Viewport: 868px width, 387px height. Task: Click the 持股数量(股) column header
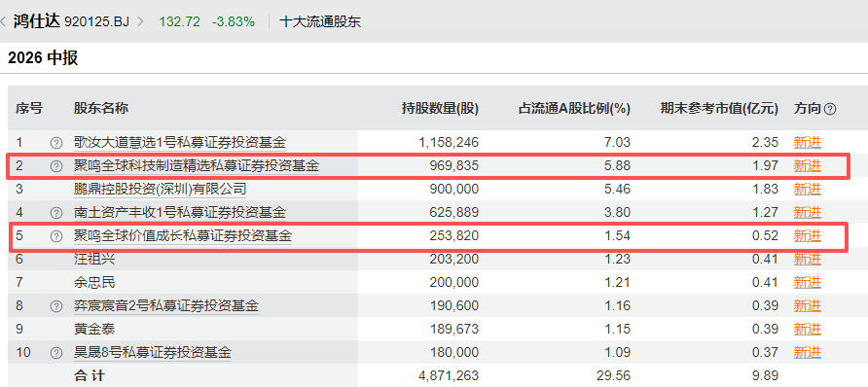coord(440,109)
